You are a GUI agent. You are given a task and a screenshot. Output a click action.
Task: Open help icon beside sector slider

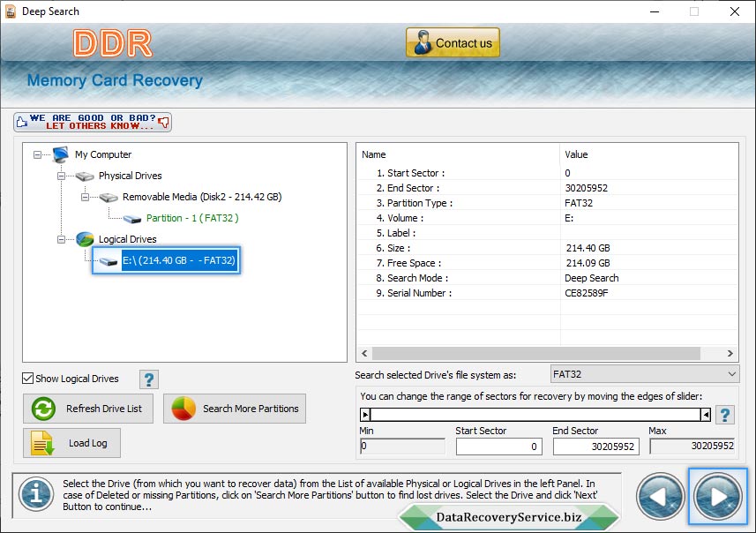tap(724, 415)
